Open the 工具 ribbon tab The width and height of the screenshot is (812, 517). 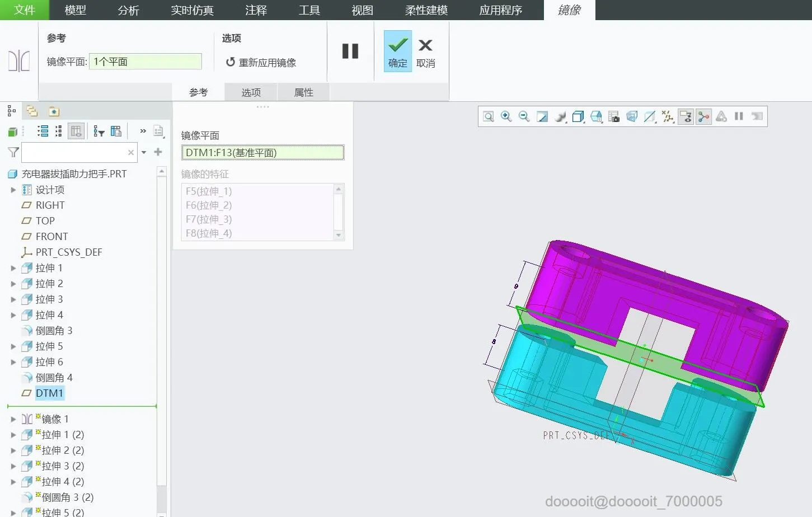[309, 10]
